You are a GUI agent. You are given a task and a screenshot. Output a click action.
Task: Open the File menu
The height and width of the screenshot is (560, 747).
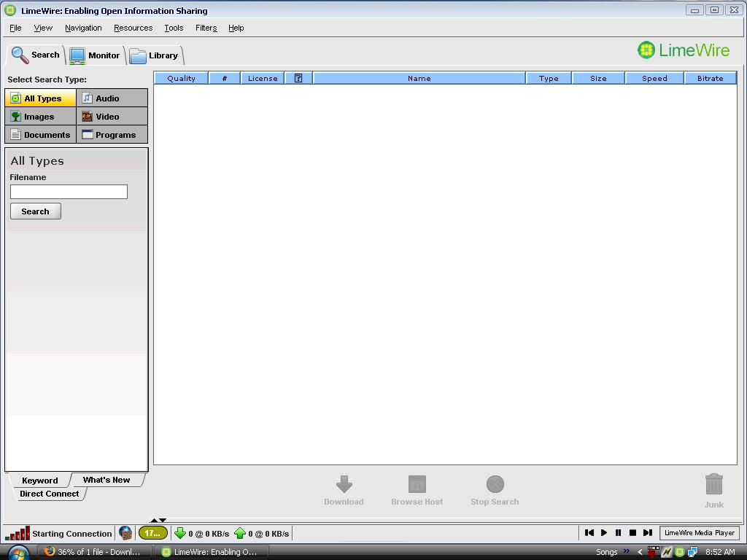[x=15, y=28]
